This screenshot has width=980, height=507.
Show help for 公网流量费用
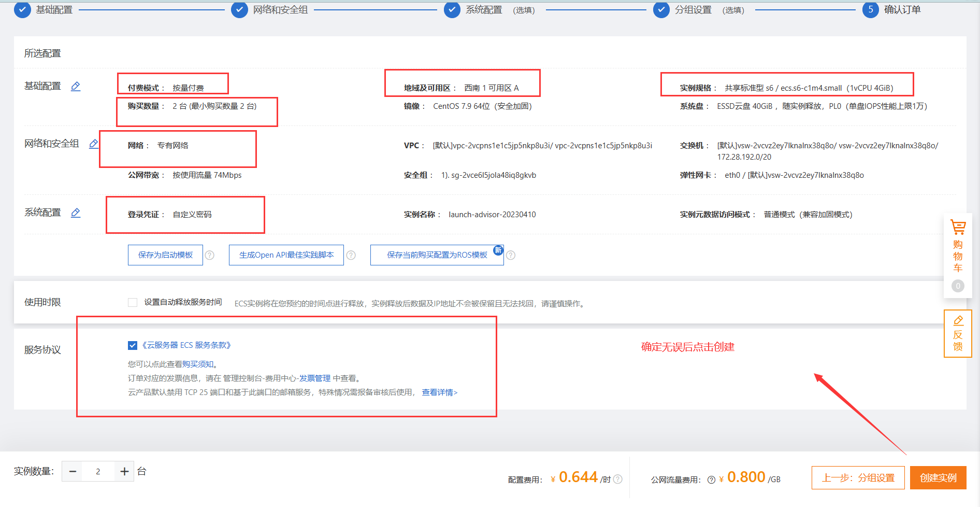(712, 480)
